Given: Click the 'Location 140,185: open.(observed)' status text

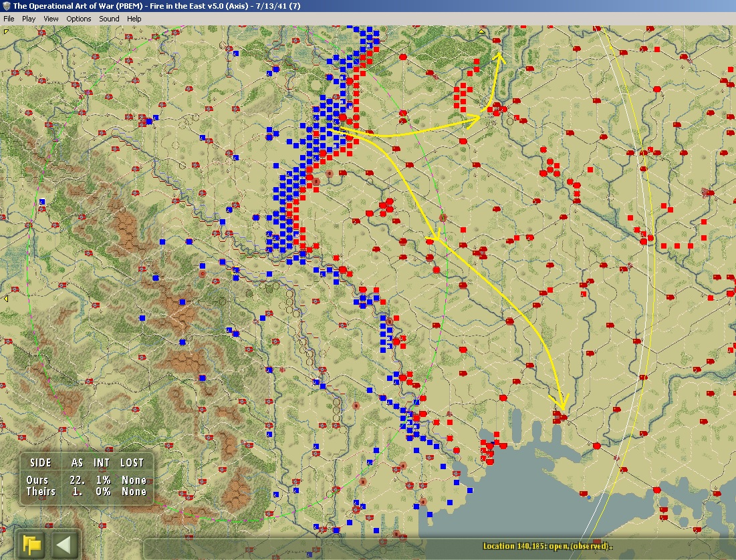Looking at the screenshot, I should [x=547, y=546].
